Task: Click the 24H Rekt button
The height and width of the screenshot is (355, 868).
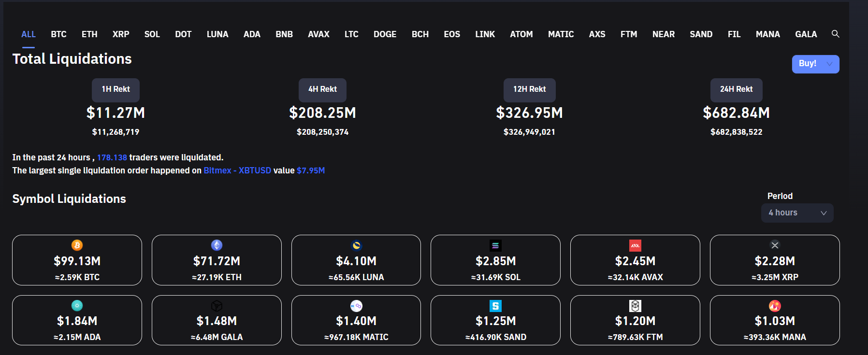Action: pos(736,89)
